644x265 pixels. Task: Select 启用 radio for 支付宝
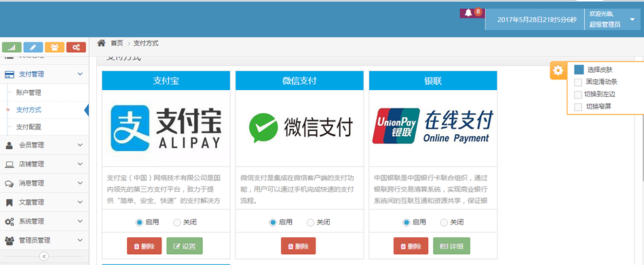139,222
